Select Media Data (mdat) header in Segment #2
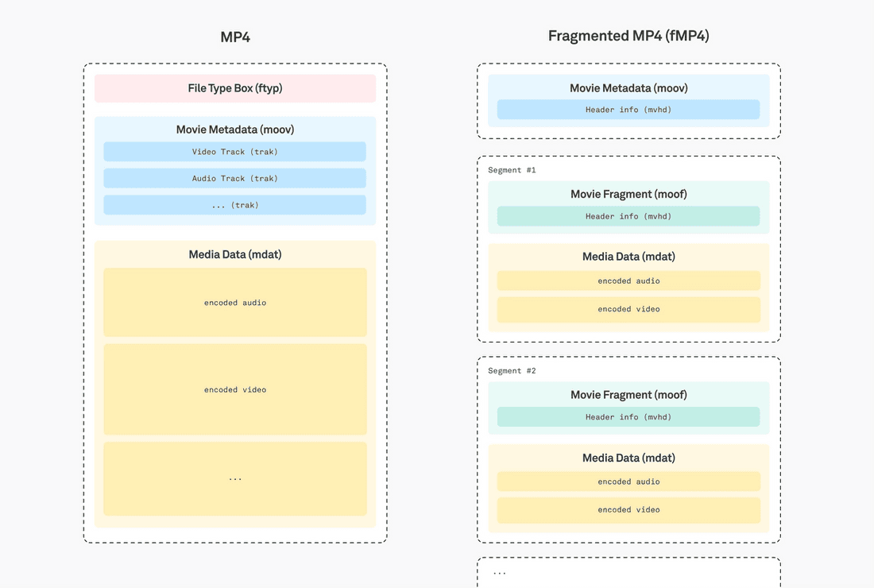874x588 pixels. 628,458
